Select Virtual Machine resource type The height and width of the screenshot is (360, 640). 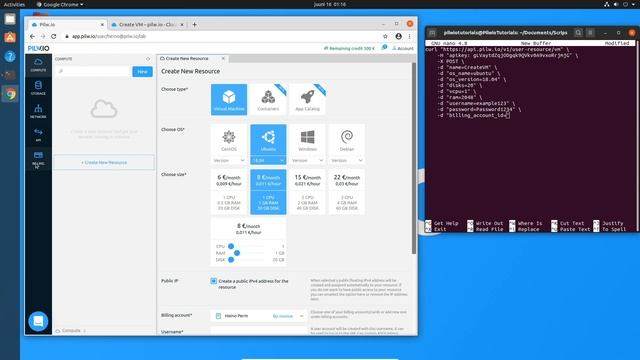(229, 99)
